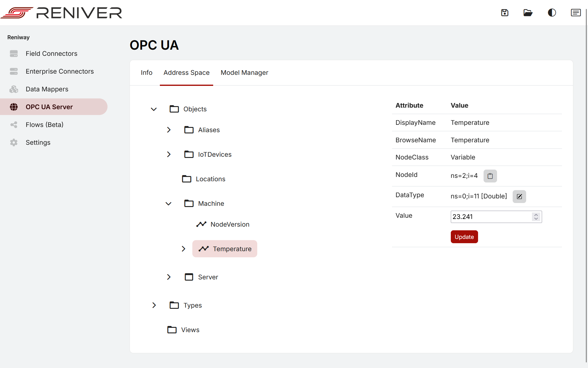Click the Locations folder icon
Viewport: 588px width, 368px height.
pyautogui.click(x=187, y=179)
